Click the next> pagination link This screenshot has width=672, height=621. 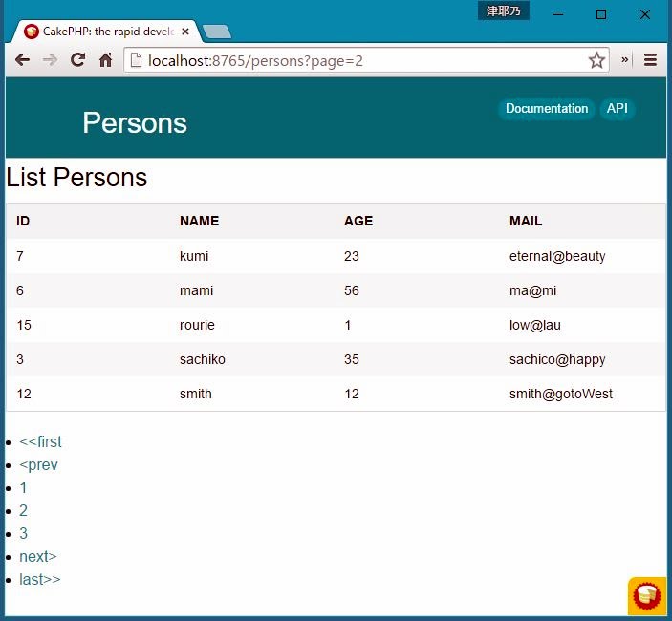tap(38, 557)
